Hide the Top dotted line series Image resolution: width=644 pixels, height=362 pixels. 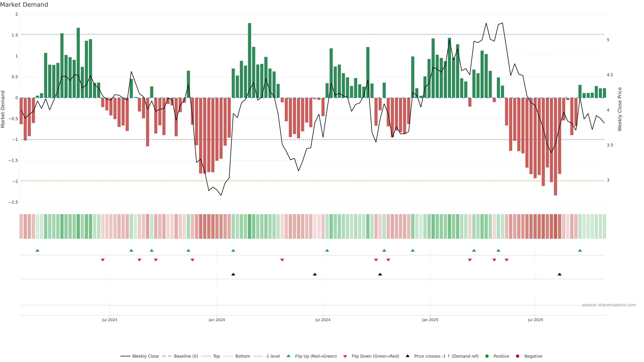216,356
